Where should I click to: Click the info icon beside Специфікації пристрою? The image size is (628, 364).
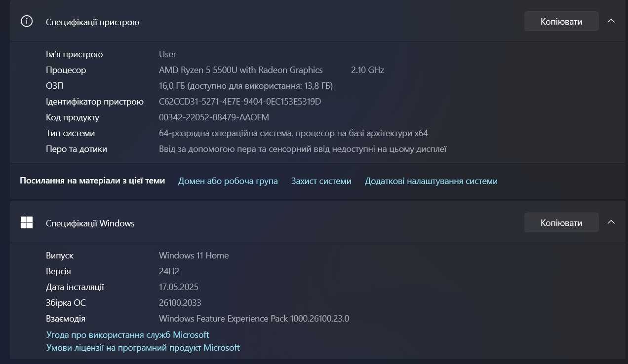27,21
